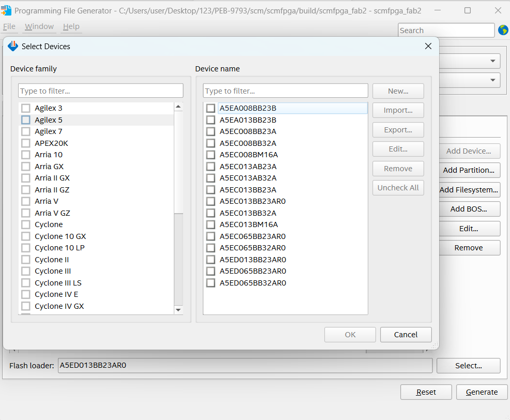Open the File menu
This screenshot has height=420, width=510.
click(x=9, y=26)
